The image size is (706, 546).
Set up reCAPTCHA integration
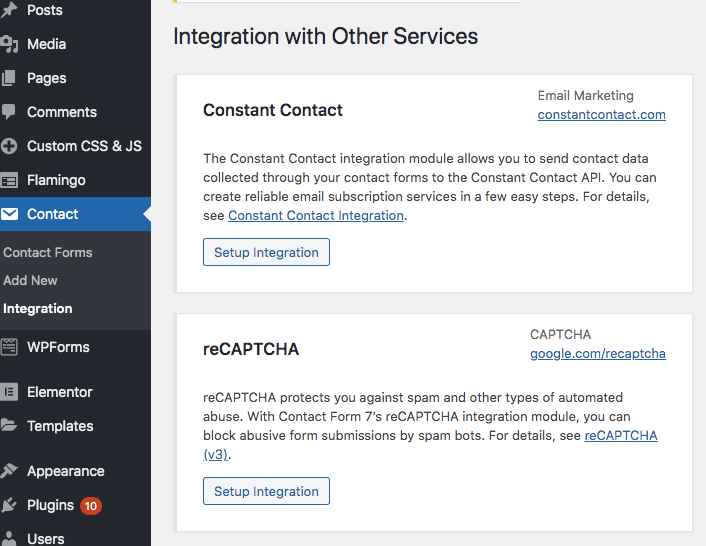pos(266,491)
